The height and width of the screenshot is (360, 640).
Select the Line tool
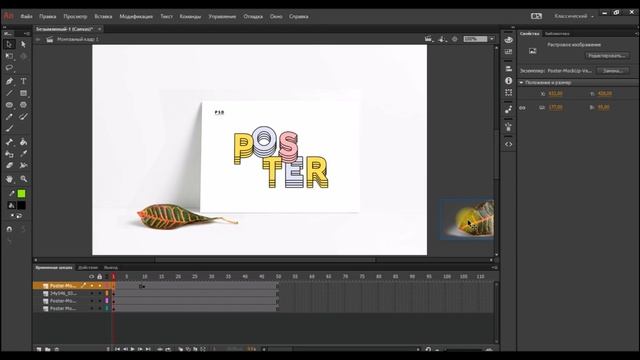(x=9, y=93)
